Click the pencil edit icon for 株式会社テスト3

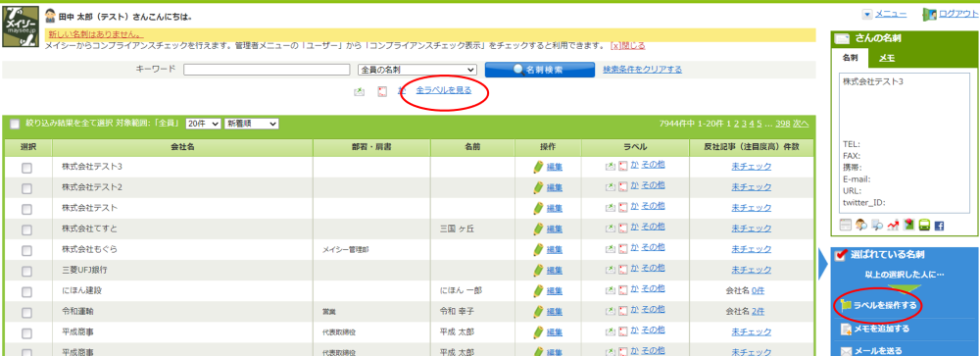pos(538,167)
